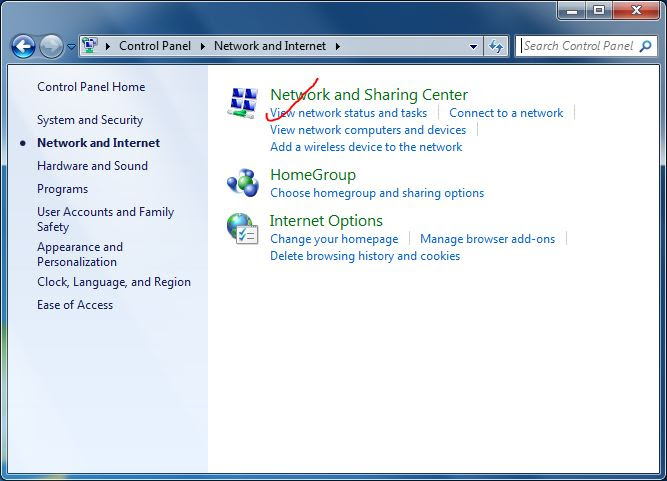Click Change your homepage

[x=334, y=239]
